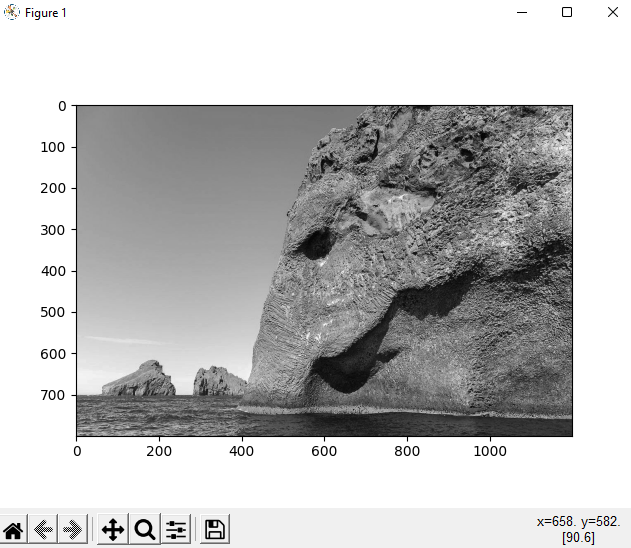
Task: Minimize the Figure 1 window
Action: (522, 12)
